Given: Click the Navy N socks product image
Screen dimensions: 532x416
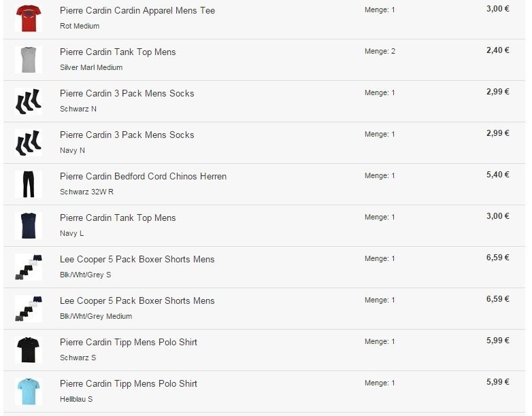Looking at the screenshot, I should (28, 143).
